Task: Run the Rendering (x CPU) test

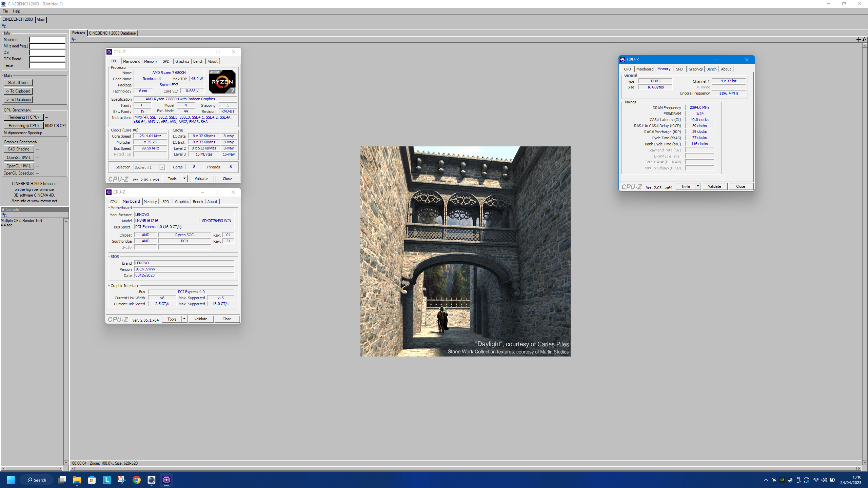Action: (24, 126)
